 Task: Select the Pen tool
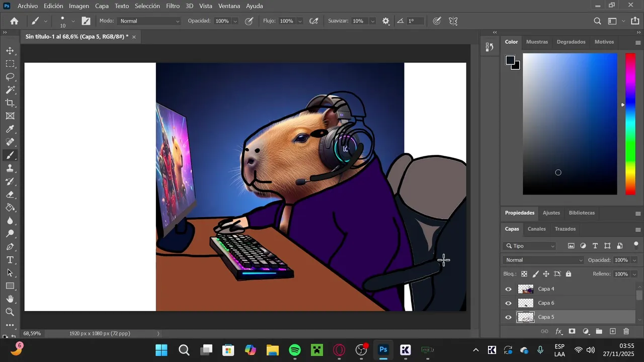(10, 247)
